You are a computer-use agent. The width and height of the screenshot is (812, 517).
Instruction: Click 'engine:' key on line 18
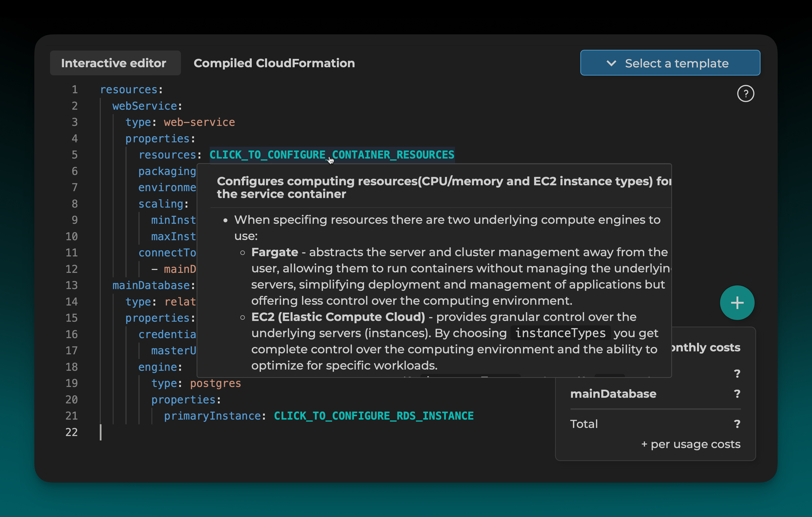coord(160,367)
